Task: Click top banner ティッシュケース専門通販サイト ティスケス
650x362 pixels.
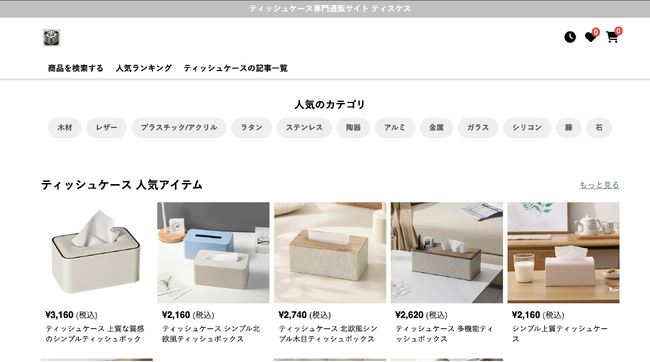Action: click(x=330, y=9)
